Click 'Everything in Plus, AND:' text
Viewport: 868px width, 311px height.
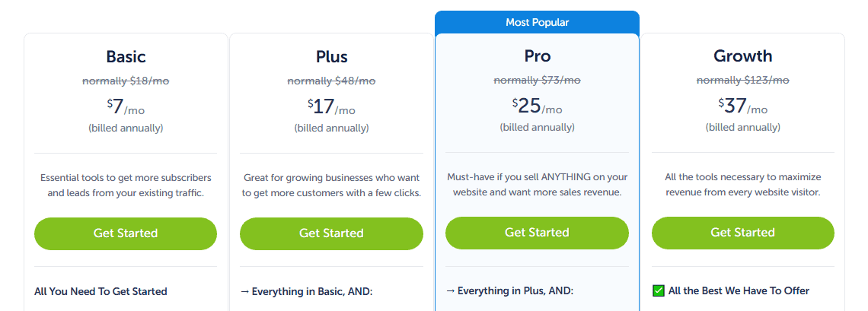click(x=509, y=291)
